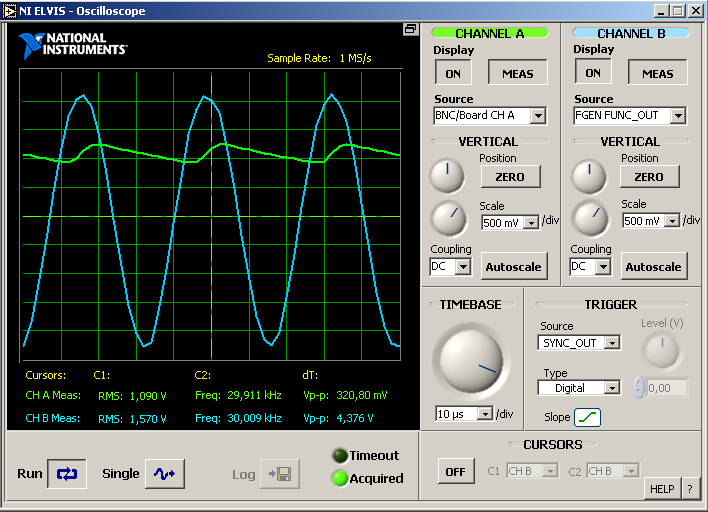Image resolution: width=708 pixels, height=512 pixels.
Task: Click CH B RMS value 1,570 V
Action: point(148,419)
